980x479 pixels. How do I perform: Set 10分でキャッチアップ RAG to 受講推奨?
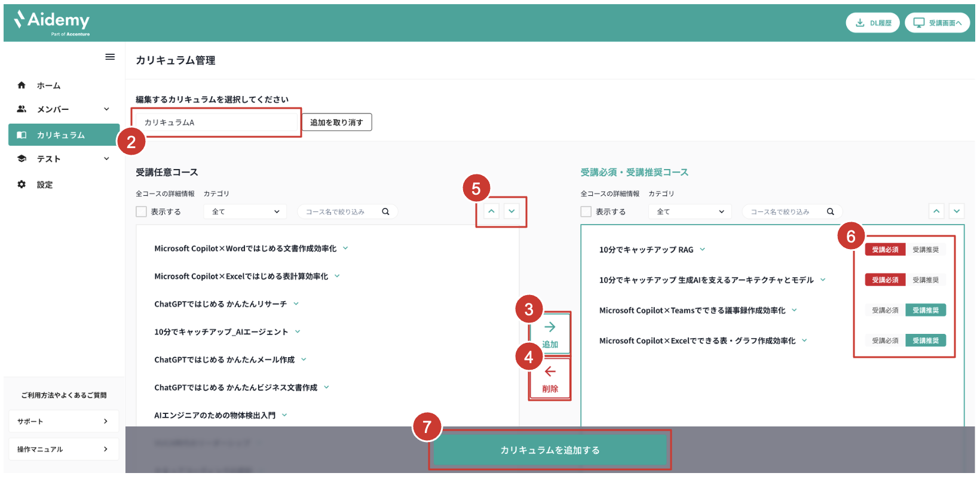click(926, 250)
